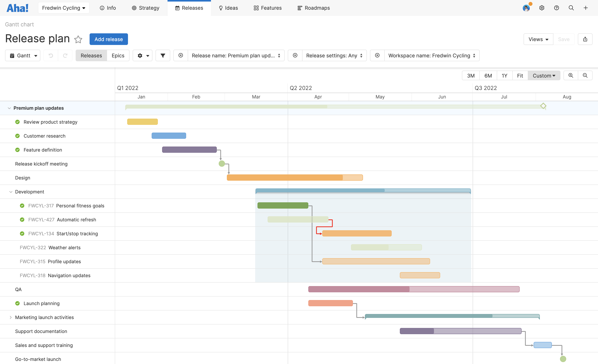The image size is (598, 364).
Task: Open the Fredwin Cycling workspace dropdown
Action: [x=64, y=8]
